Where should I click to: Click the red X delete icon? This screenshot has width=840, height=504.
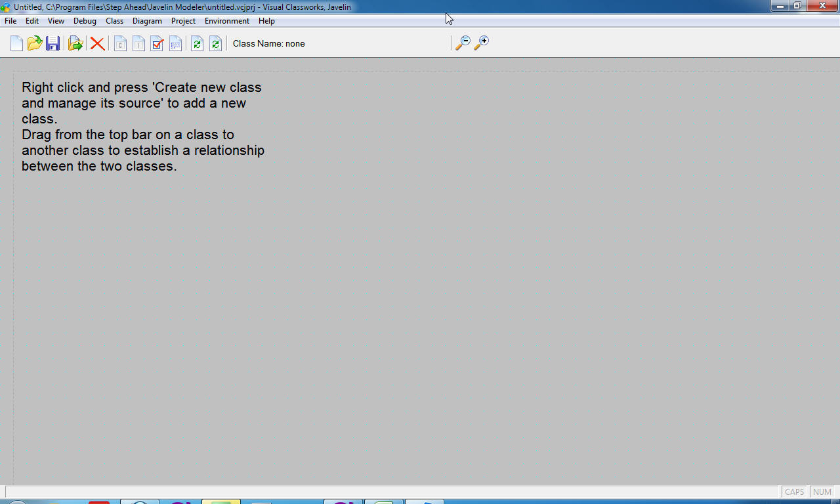[97, 43]
